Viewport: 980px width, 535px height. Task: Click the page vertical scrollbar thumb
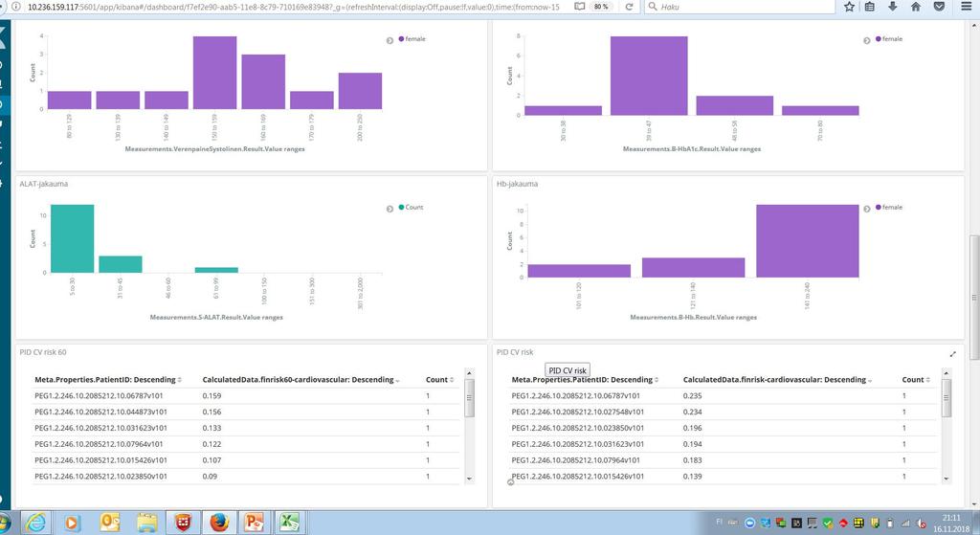coord(973,298)
